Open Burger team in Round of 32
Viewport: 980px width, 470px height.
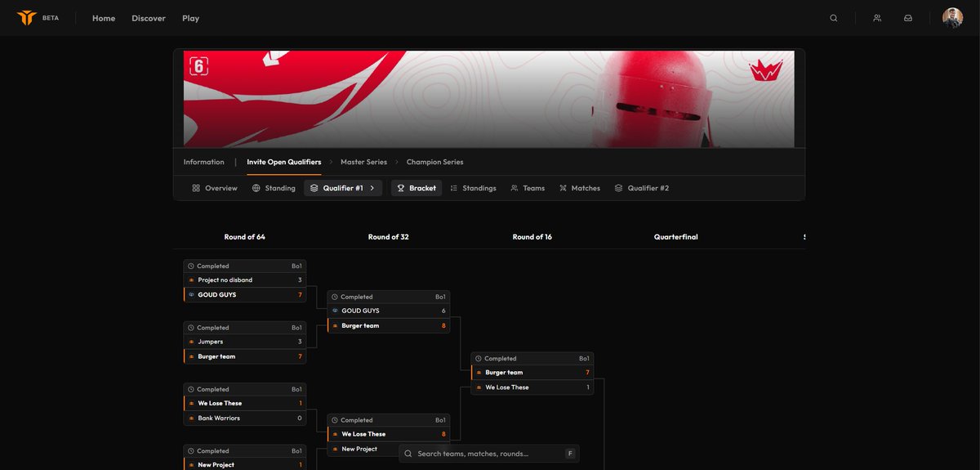[389, 326]
